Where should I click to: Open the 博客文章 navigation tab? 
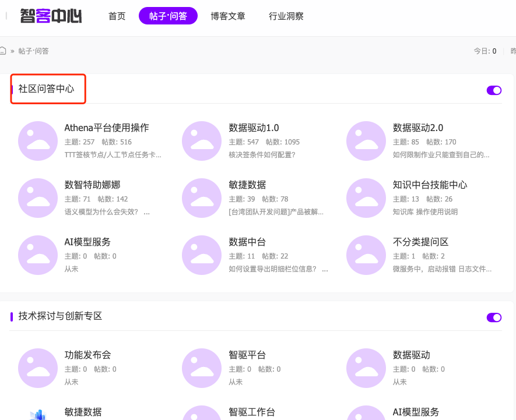[x=228, y=16]
